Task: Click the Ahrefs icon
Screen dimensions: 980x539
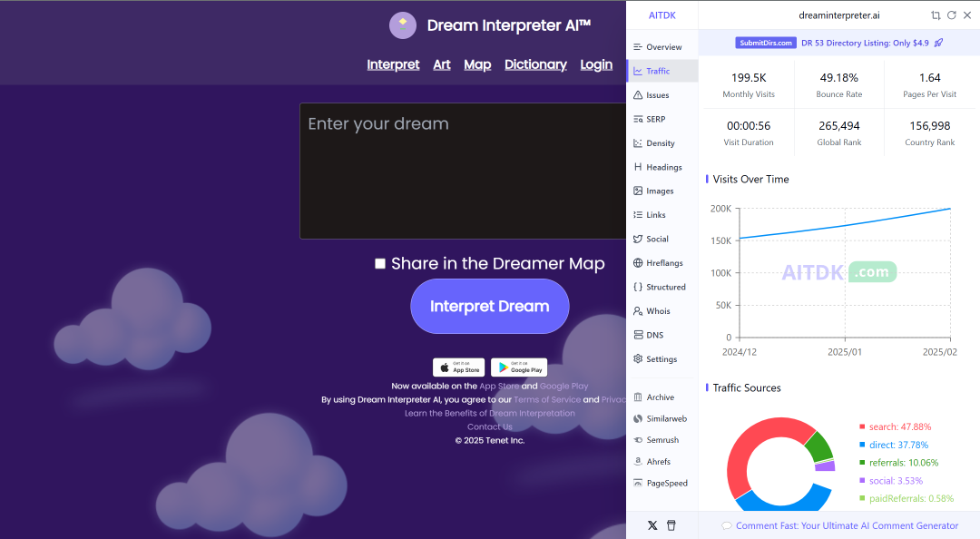Action: (638, 462)
